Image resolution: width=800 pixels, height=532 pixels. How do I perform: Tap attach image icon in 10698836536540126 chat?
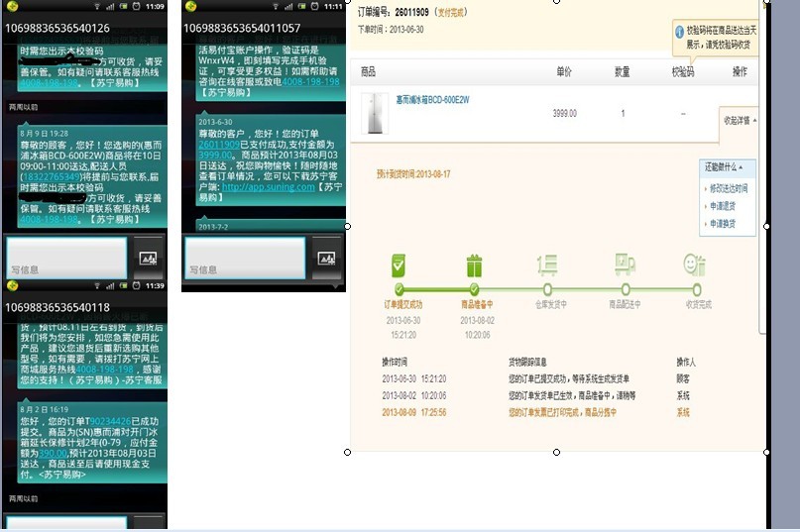[149, 258]
